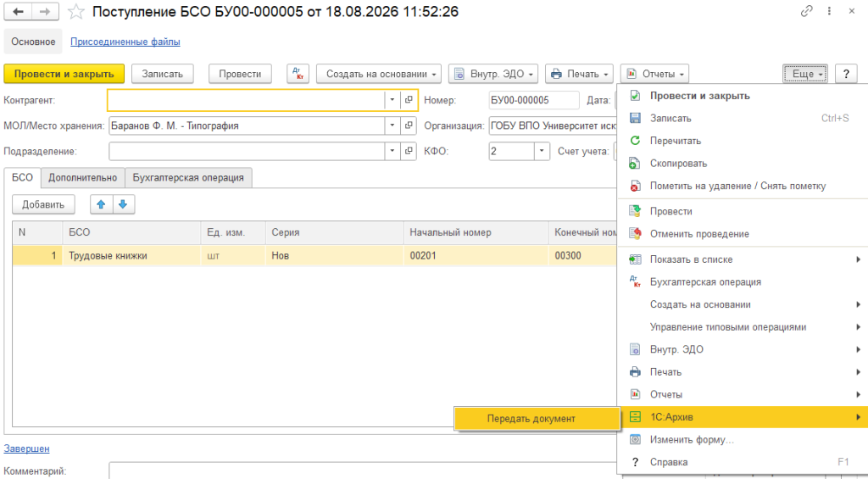Expand the Контрагент dropdown arrow
Viewport: 868px width, 479px height.
pos(392,100)
